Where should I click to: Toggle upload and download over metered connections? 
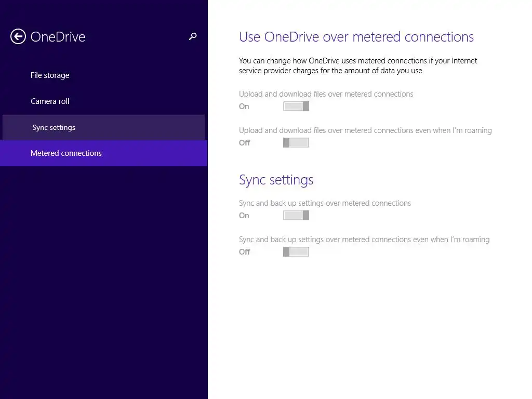[296, 106]
